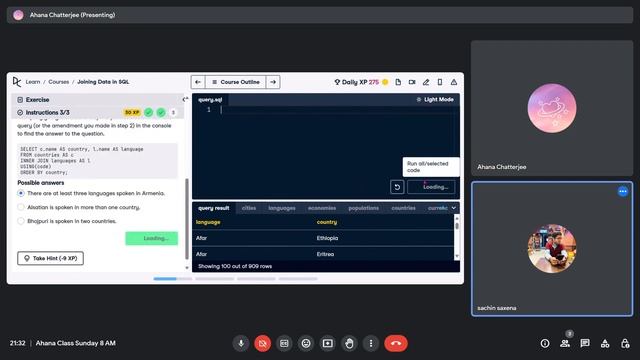
Task: Click the second course progress segment
Action: [215, 279]
